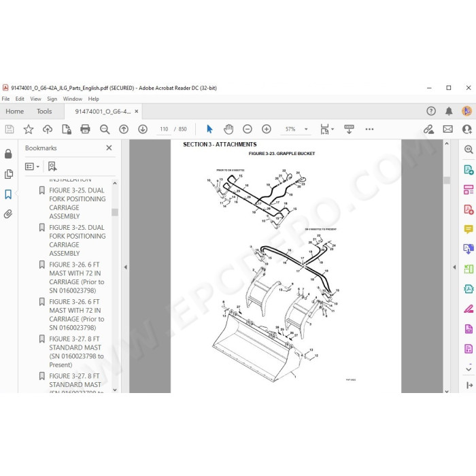Open search tool in right pane
The height and width of the screenshot is (476, 476).
click(469, 150)
